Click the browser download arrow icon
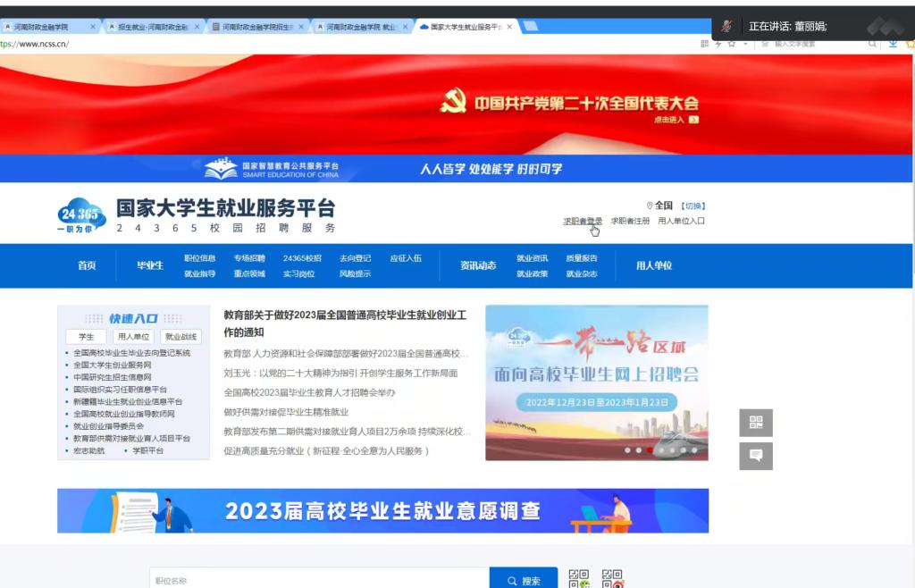The height and width of the screenshot is (588, 915). click(x=893, y=44)
